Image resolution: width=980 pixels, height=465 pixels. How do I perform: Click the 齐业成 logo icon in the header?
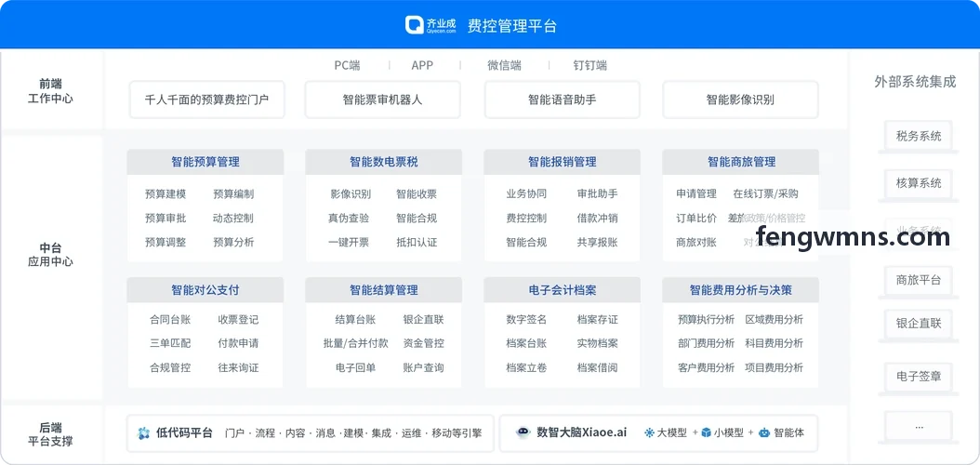click(415, 25)
